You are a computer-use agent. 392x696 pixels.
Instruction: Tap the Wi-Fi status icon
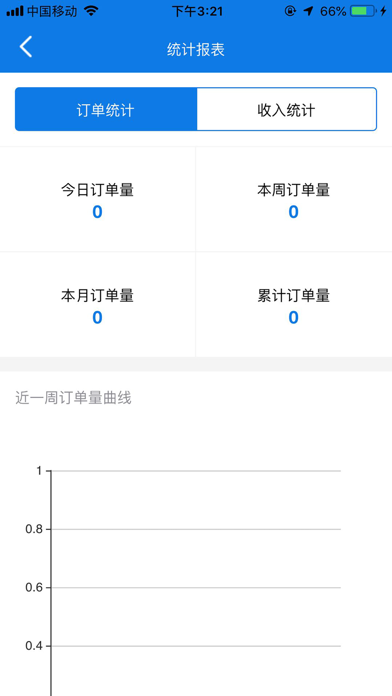pyautogui.click(x=91, y=11)
